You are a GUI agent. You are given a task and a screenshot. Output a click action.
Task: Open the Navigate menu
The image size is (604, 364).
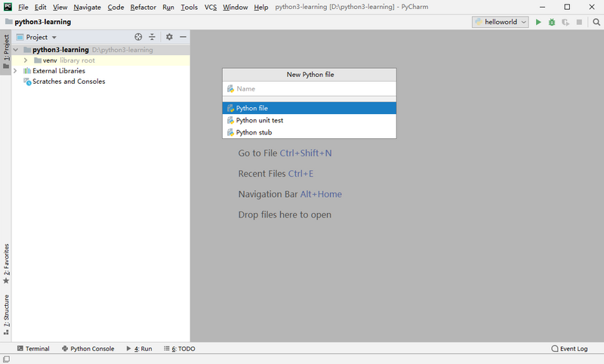pos(87,7)
